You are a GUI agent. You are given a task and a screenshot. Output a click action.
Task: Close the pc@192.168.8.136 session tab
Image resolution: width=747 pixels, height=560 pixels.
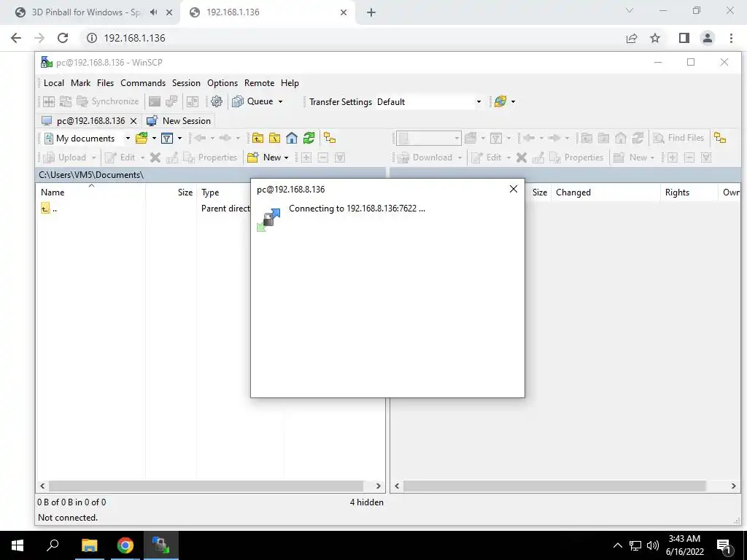tap(133, 121)
